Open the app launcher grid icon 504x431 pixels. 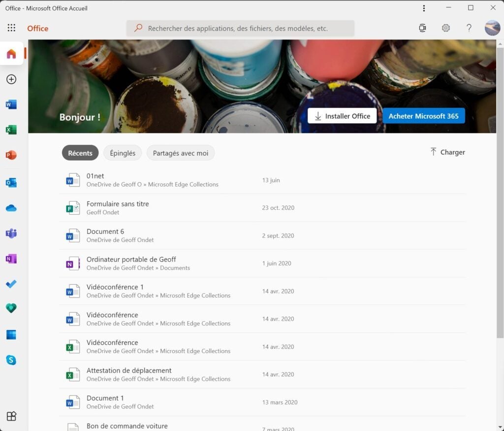point(11,28)
